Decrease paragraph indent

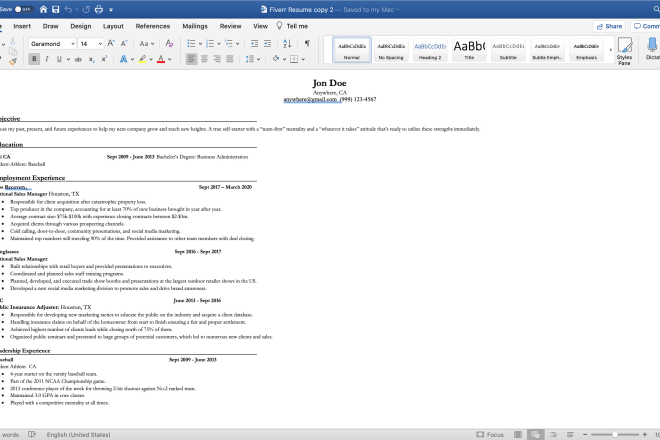click(254, 43)
